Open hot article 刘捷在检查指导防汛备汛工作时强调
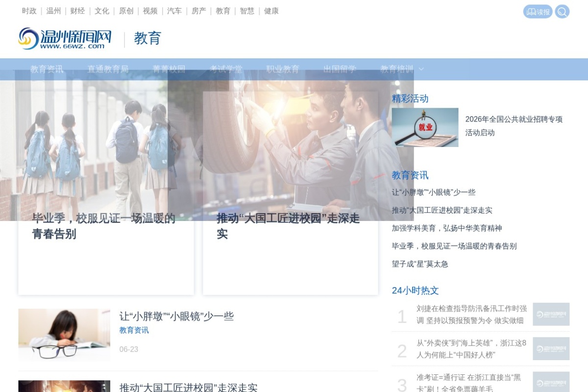The width and height of the screenshot is (588, 392). (472, 315)
